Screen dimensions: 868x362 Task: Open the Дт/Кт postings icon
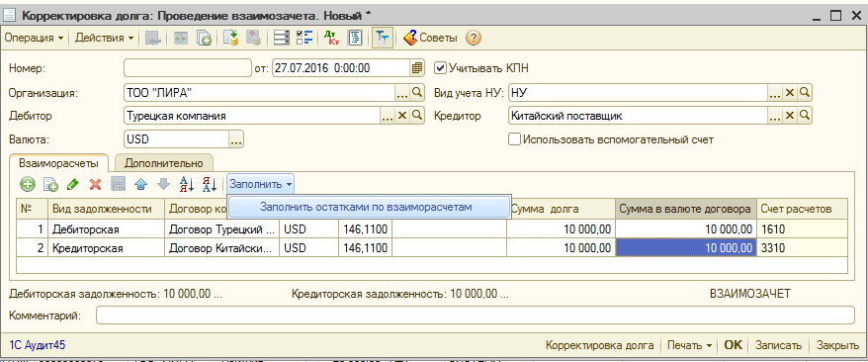point(331,38)
